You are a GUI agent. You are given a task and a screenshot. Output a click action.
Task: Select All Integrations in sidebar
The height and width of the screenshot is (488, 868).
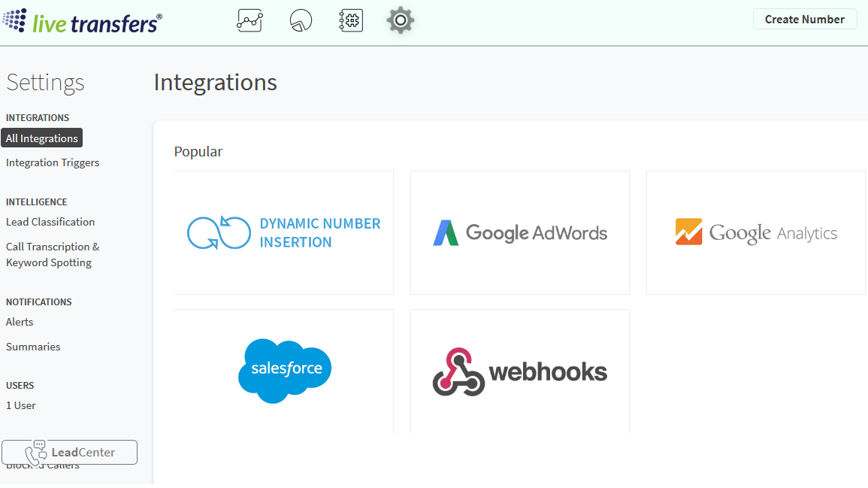coord(42,138)
